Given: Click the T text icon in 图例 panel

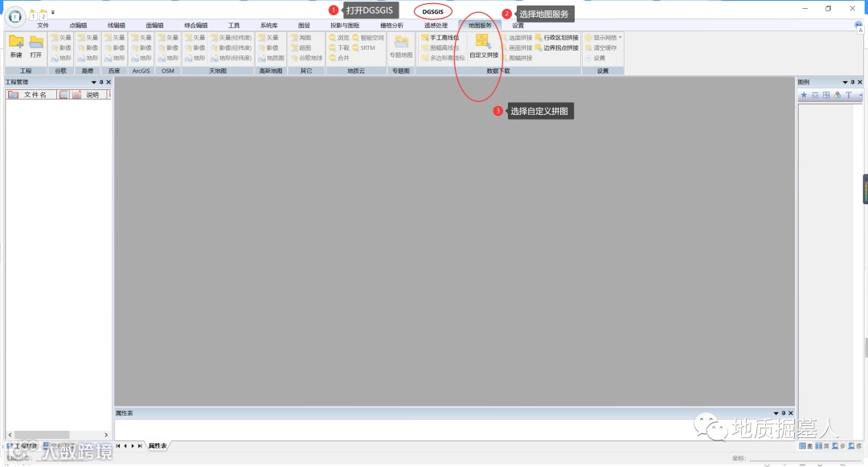Looking at the screenshot, I should [848, 95].
